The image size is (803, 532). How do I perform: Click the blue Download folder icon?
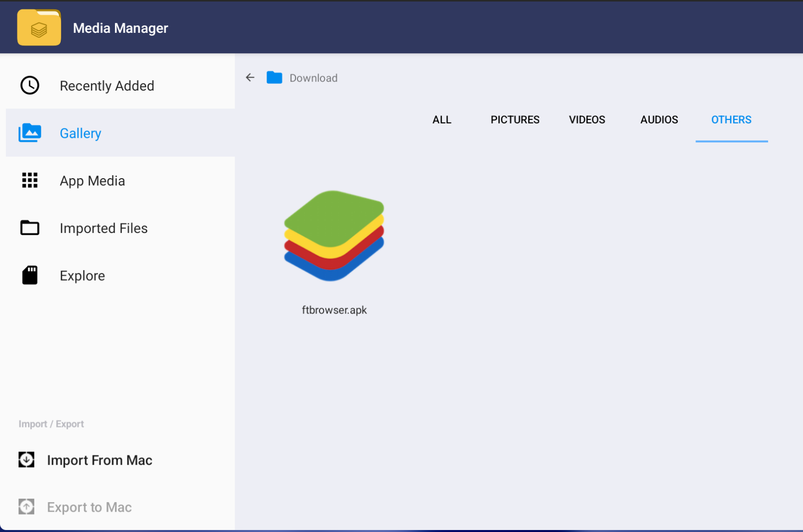tap(274, 78)
